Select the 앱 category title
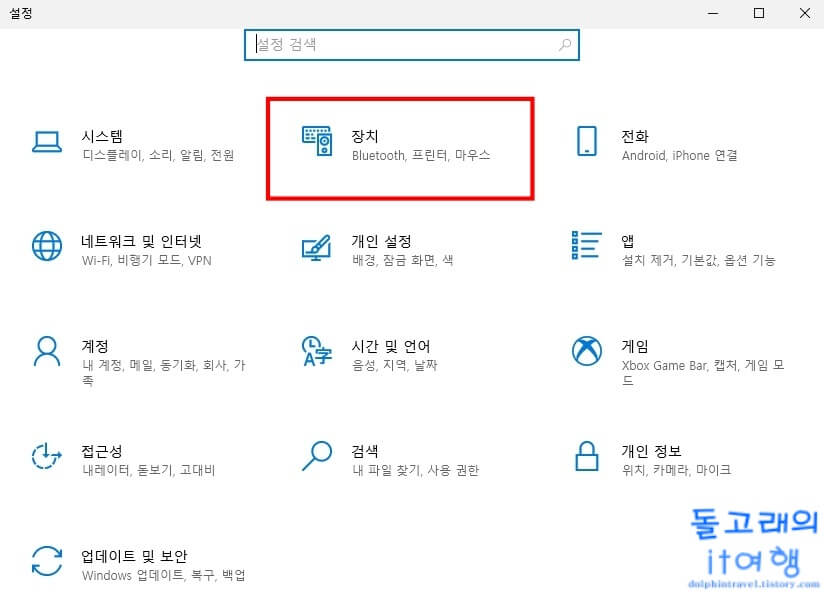Image resolution: width=824 pixels, height=603 pixels. click(627, 241)
